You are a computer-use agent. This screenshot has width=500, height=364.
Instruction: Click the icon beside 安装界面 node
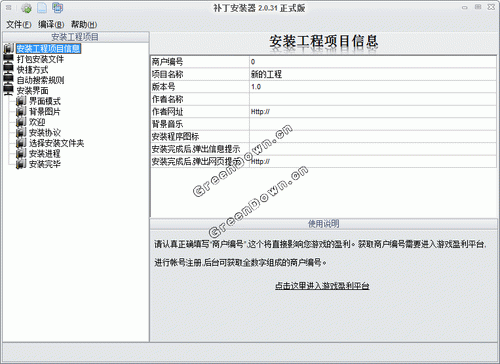[8, 90]
